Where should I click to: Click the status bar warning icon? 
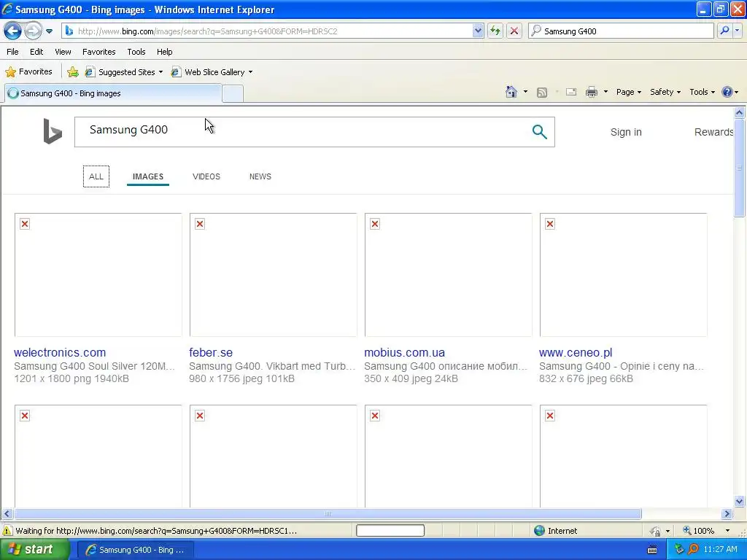pos(7,531)
